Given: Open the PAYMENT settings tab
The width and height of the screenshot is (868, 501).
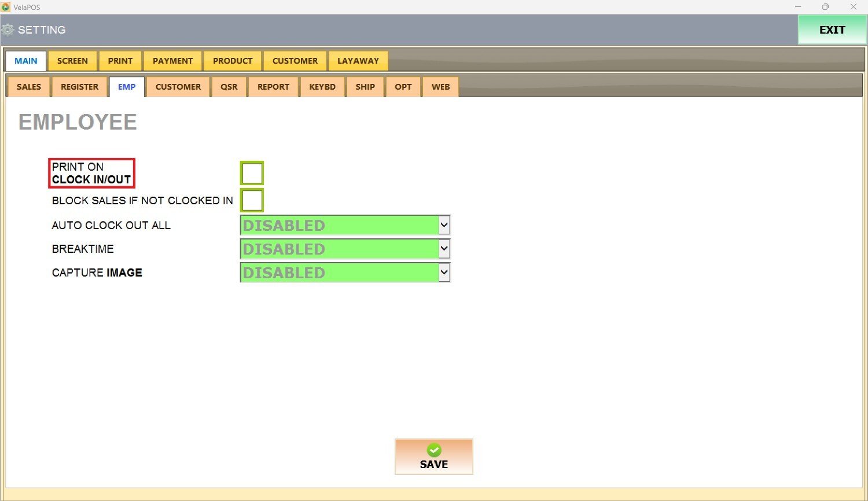Looking at the screenshot, I should pyautogui.click(x=172, y=61).
